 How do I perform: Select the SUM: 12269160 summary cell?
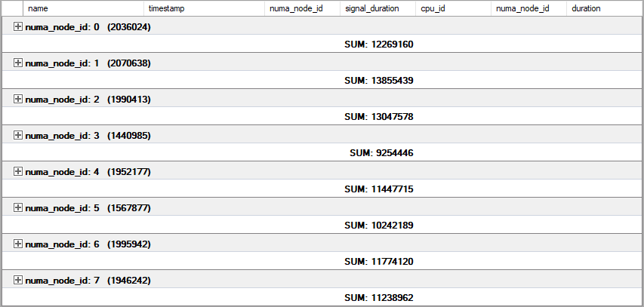point(378,45)
